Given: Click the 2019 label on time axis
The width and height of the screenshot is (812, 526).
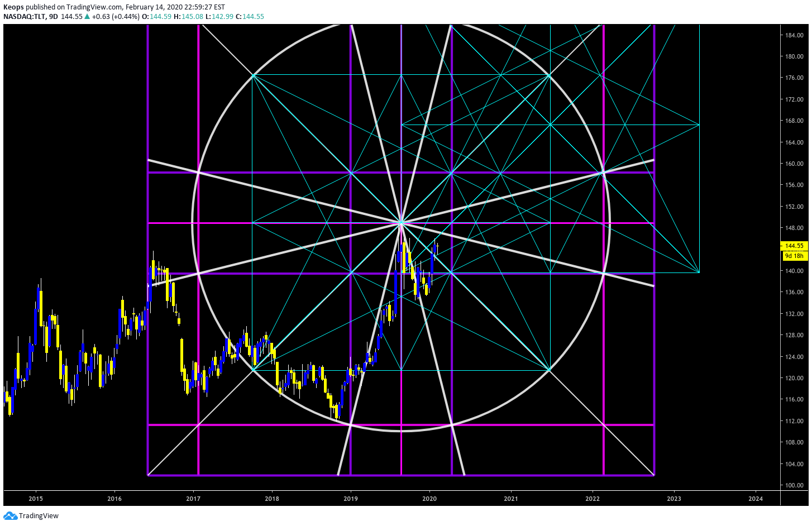Looking at the screenshot, I should pos(351,499).
